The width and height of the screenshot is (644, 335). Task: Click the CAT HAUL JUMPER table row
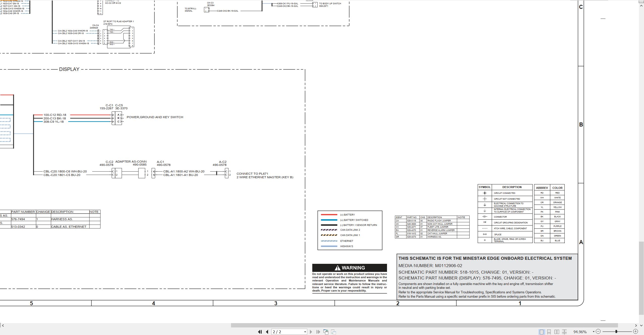[x=432, y=234]
